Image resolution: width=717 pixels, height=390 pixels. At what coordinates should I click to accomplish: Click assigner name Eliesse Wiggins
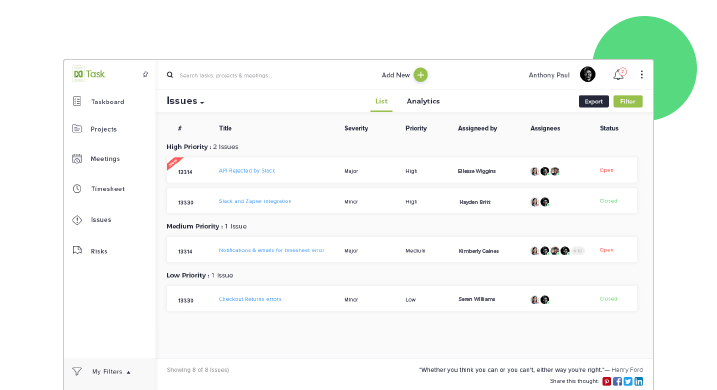pos(476,171)
